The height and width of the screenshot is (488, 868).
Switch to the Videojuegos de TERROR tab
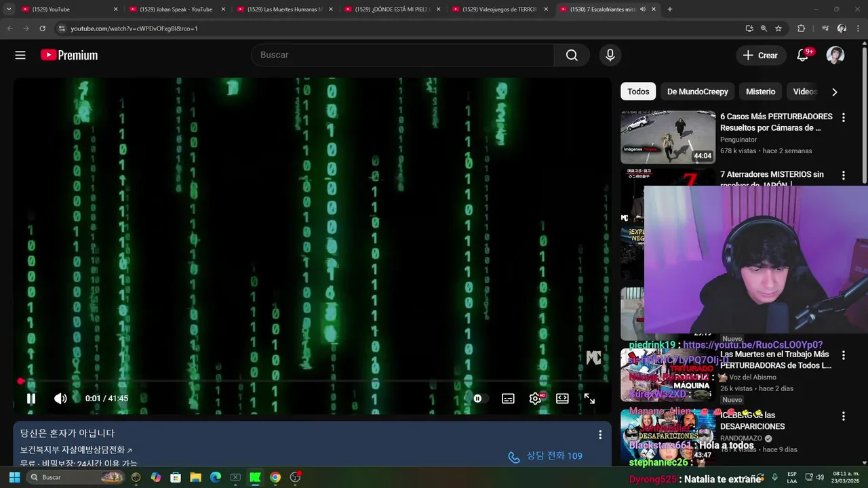(499, 9)
